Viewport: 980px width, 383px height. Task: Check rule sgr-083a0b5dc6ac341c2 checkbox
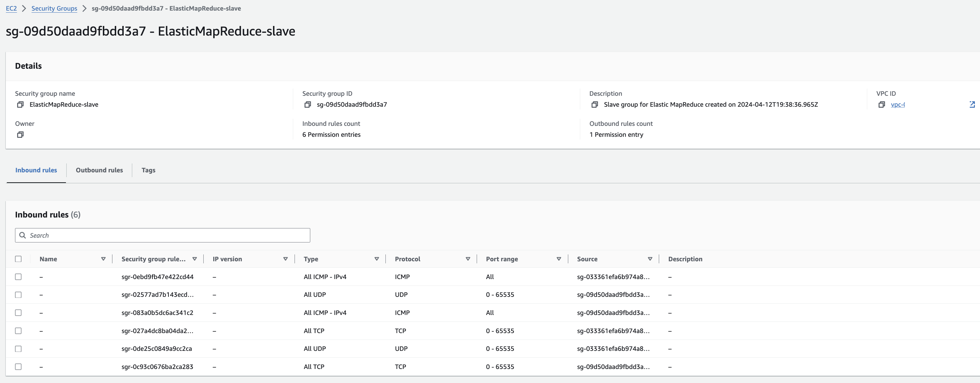point(18,313)
